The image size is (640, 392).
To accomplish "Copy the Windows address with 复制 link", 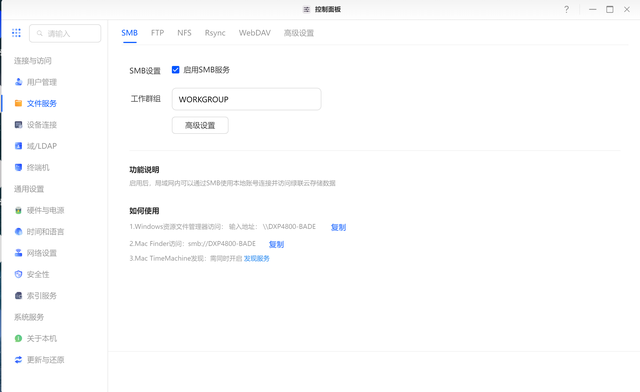I will [338, 227].
